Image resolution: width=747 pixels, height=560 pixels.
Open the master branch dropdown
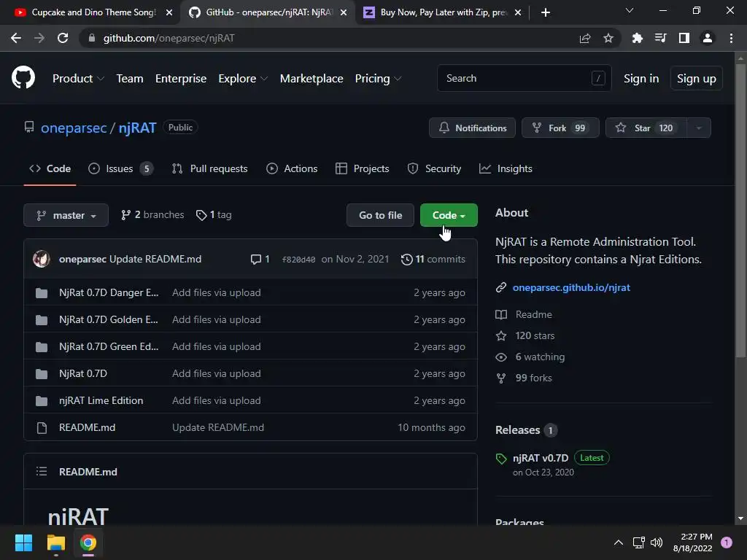pyautogui.click(x=66, y=215)
